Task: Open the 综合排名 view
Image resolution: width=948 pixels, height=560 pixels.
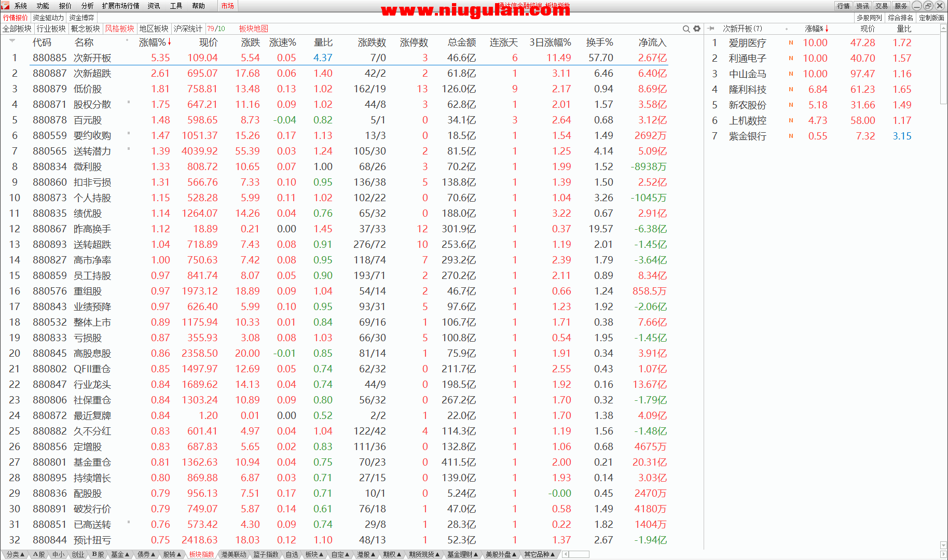Action: click(900, 18)
